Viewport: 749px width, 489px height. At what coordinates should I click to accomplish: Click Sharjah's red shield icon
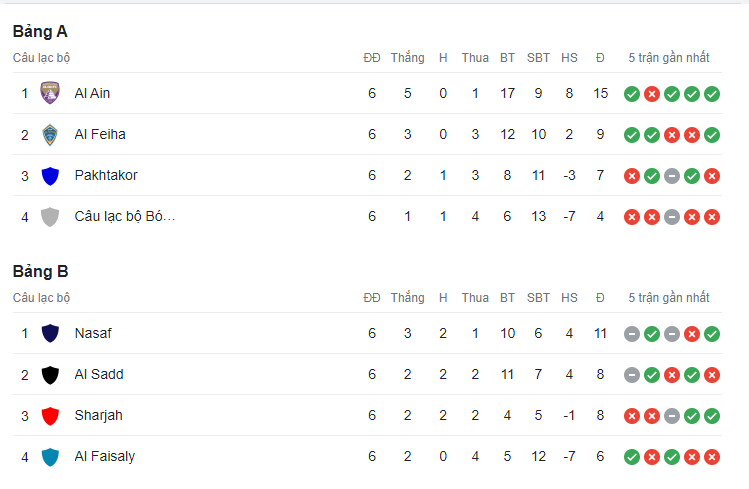click(x=50, y=416)
